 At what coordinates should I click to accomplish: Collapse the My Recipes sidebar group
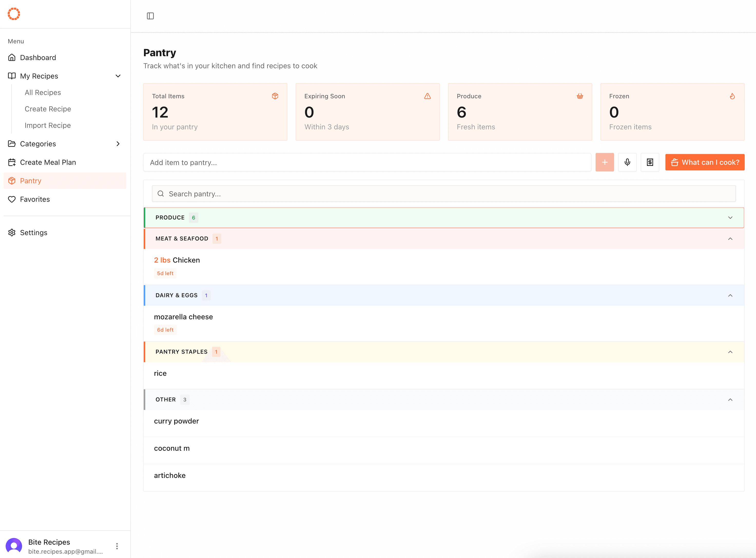pyautogui.click(x=118, y=76)
